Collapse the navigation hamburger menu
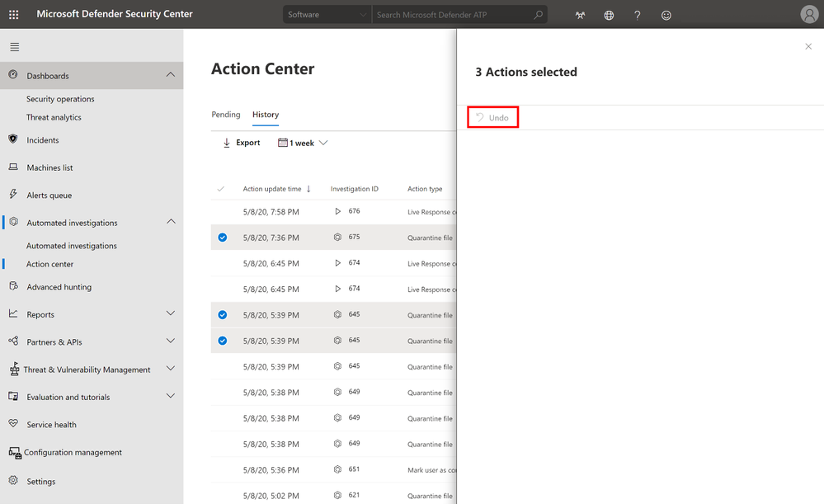 pyautogui.click(x=15, y=47)
